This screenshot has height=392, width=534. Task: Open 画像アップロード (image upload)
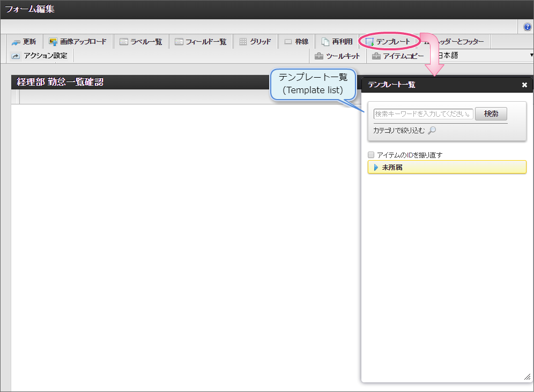[78, 42]
